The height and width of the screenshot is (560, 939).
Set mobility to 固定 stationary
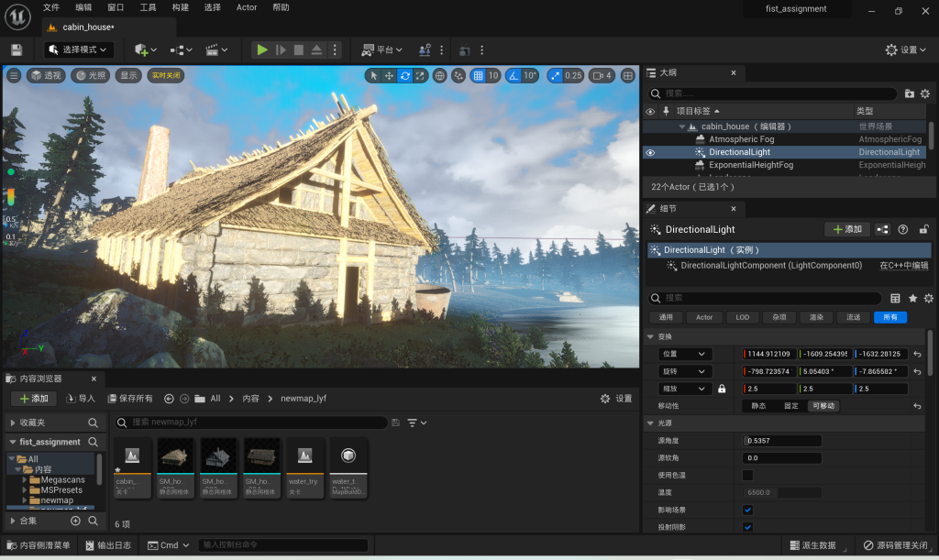click(791, 406)
